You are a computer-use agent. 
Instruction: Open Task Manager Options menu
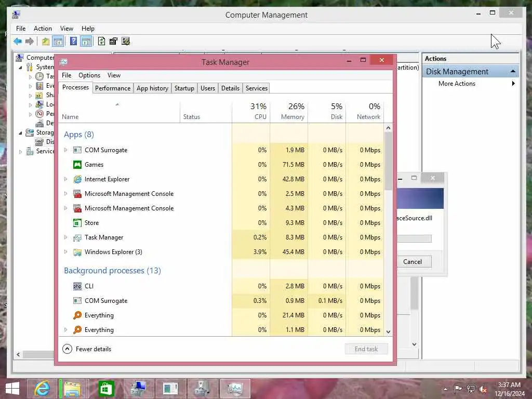pyautogui.click(x=89, y=75)
